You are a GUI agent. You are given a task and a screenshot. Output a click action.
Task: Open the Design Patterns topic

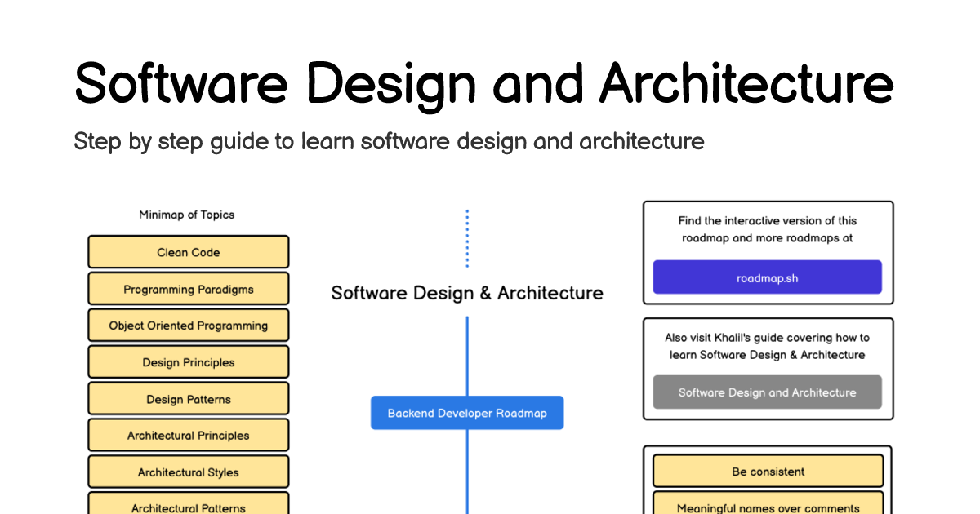pyautogui.click(x=188, y=398)
